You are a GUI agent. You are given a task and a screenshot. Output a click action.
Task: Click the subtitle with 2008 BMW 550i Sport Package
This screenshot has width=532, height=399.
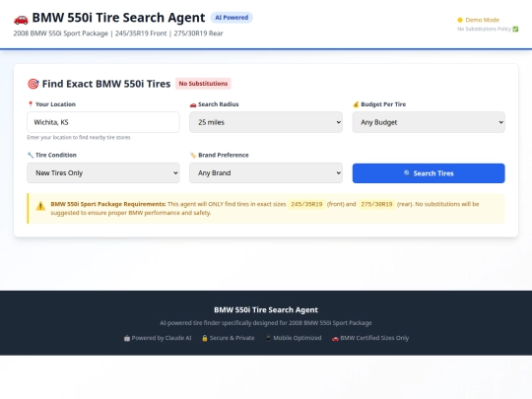(x=118, y=33)
